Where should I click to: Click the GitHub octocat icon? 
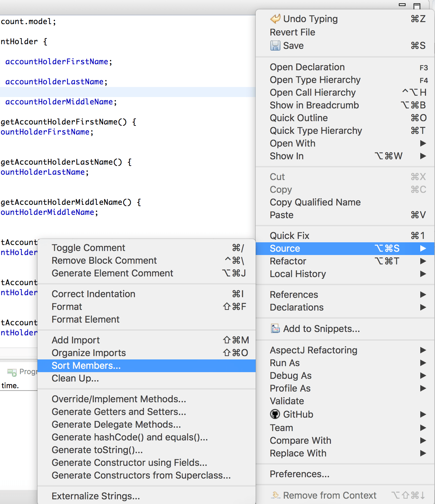pos(274,414)
